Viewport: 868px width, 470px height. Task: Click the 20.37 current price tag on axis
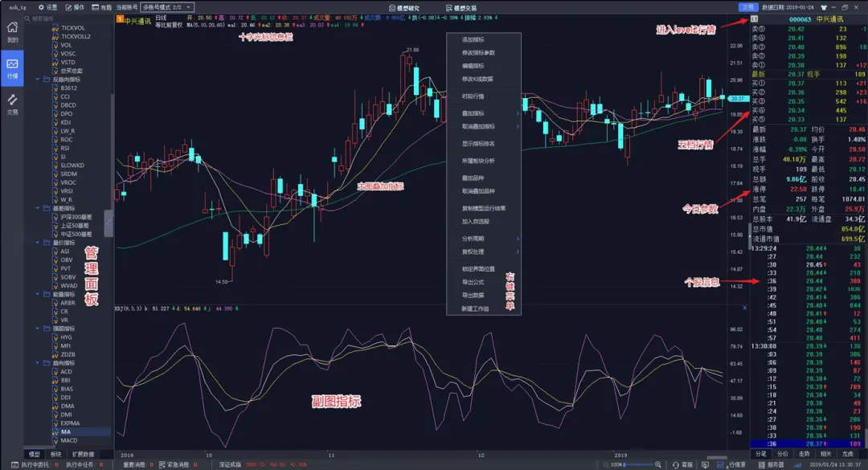tap(738, 99)
